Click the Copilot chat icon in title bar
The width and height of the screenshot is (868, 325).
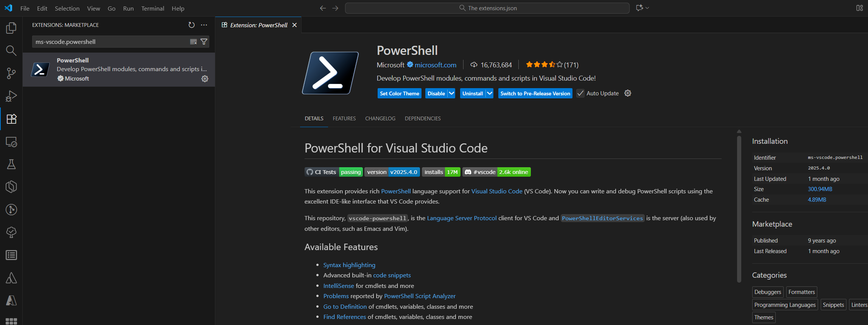(639, 8)
